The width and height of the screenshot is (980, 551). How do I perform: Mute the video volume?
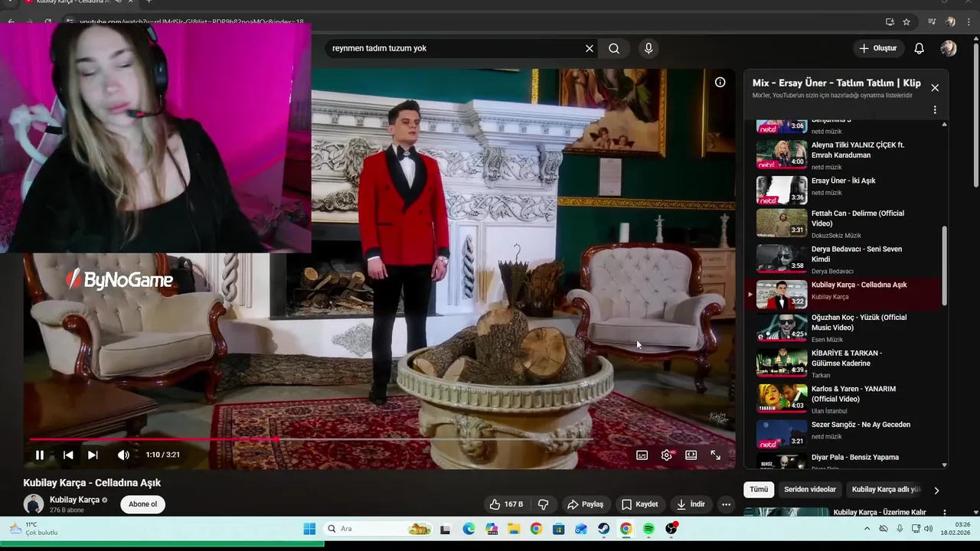pos(123,455)
